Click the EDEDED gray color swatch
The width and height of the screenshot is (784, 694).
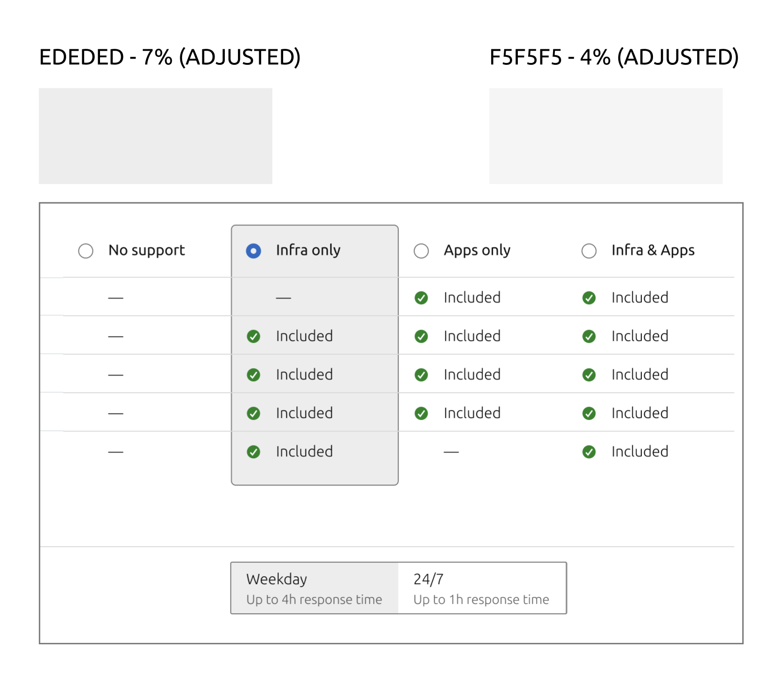point(155,136)
